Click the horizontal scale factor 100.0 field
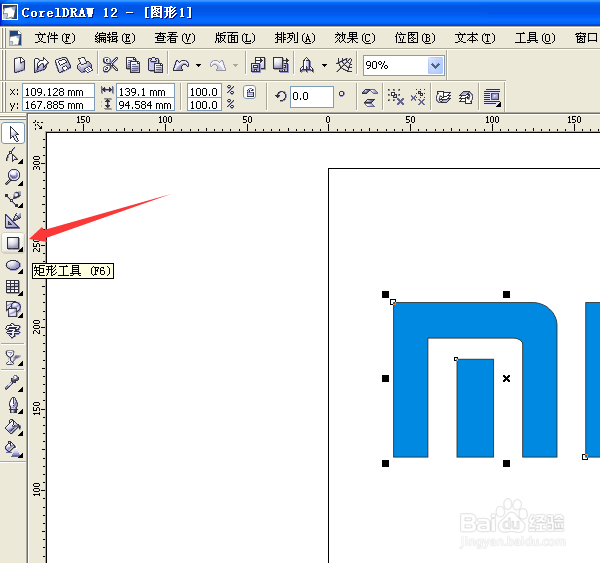 (204, 92)
